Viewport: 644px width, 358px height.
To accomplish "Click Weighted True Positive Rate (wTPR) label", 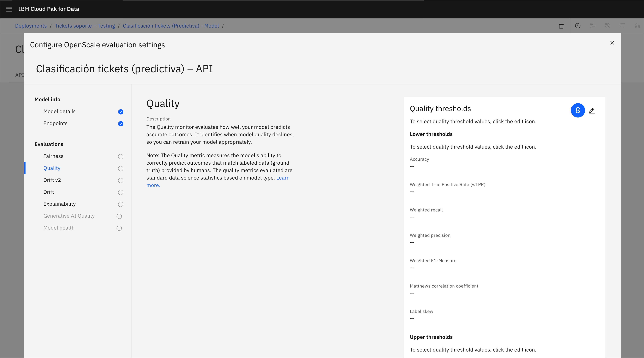I will pos(447,185).
